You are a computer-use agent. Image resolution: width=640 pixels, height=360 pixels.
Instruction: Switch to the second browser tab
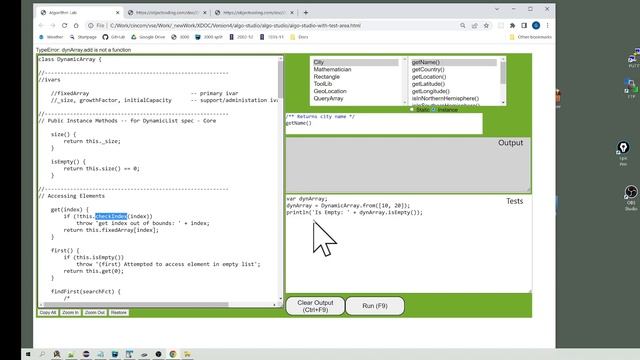pos(167,13)
